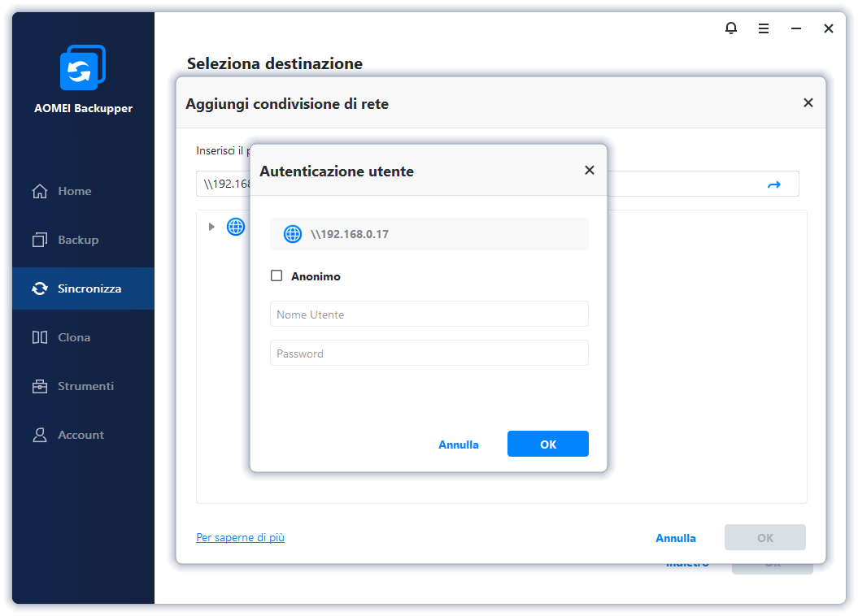Image resolution: width=858 pixels, height=616 pixels.
Task: Close the Autenticazione utente dialog
Action: tap(590, 170)
